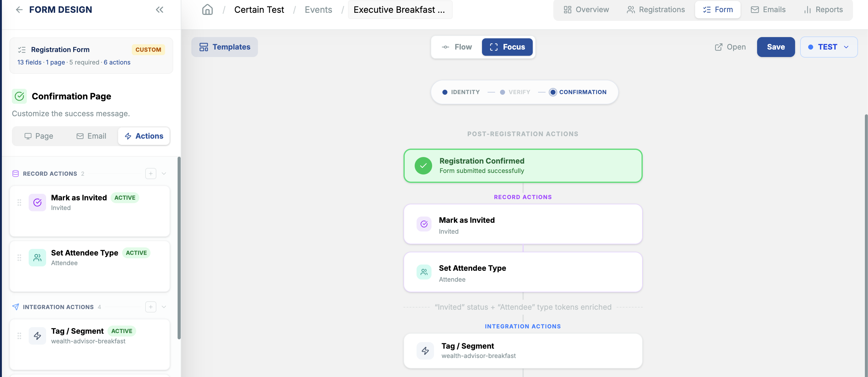
Task: Select the canvas Mark as Invited card
Action: [x=522, y=224]
